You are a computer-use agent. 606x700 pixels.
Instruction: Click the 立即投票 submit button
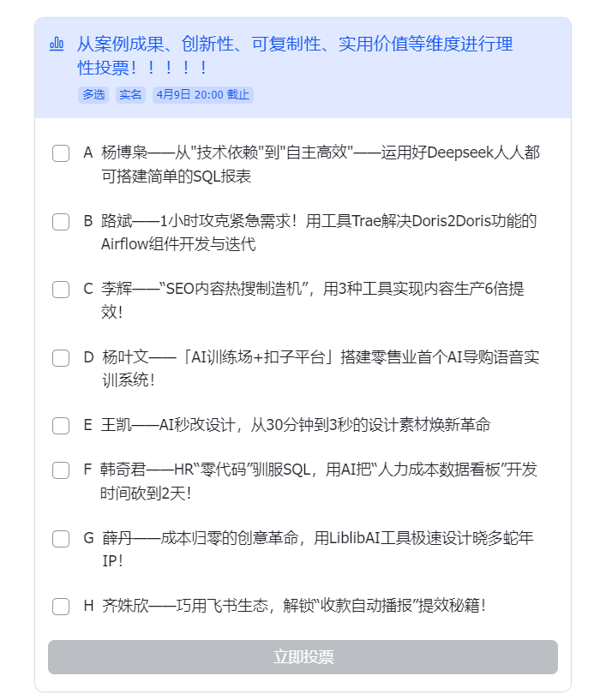[x=303, y=656]
